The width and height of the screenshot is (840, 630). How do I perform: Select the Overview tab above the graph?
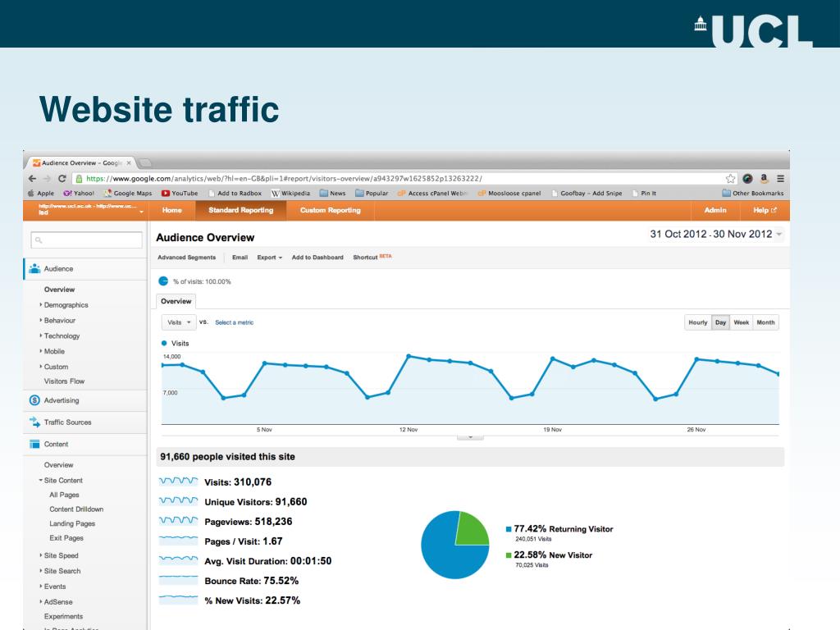[x=176, y=301]
